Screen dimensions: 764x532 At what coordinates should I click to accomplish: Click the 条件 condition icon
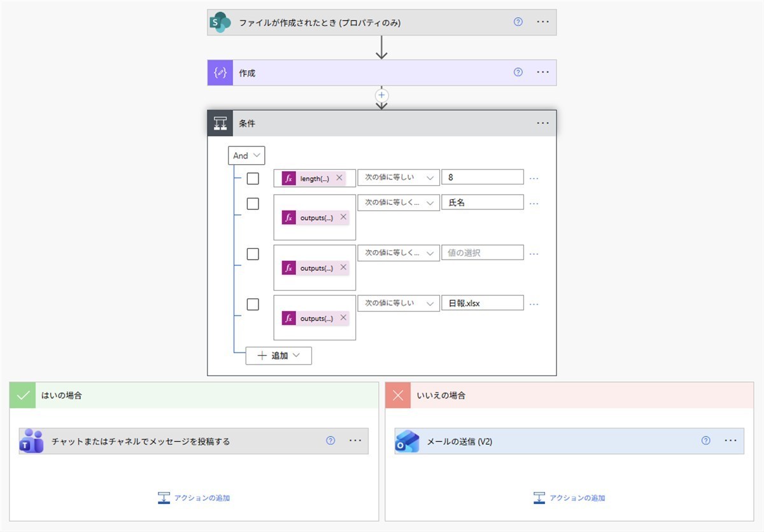point(220,123)
